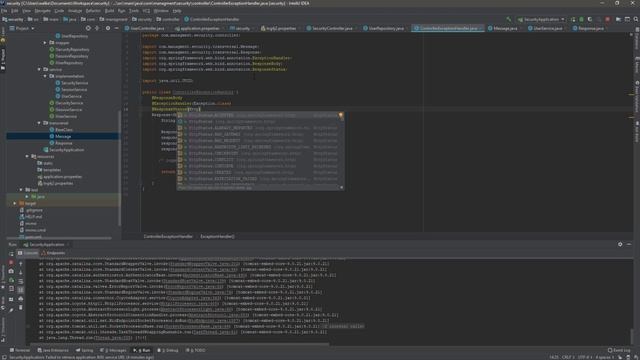Image resolution: width=640 pixels, height=360 pixels.
Task: Open the Spring tool window
Action: click(x=84, y=350)
